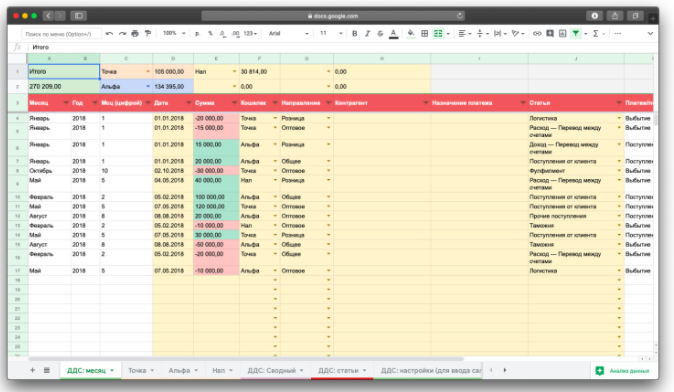Screen dimensions: 674x392
Task: Collapse the toolbar with the chevron
Action: [x=650, y=34]
